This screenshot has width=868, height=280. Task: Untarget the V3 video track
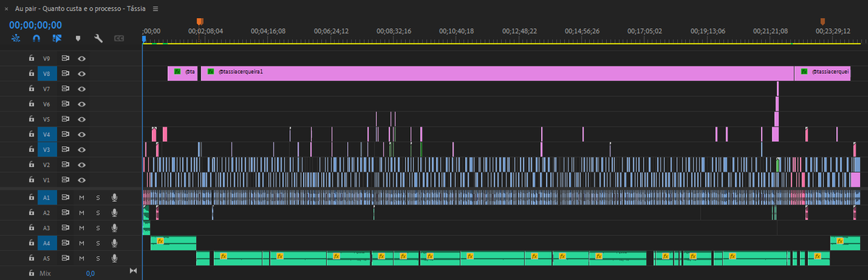[47, 149]
